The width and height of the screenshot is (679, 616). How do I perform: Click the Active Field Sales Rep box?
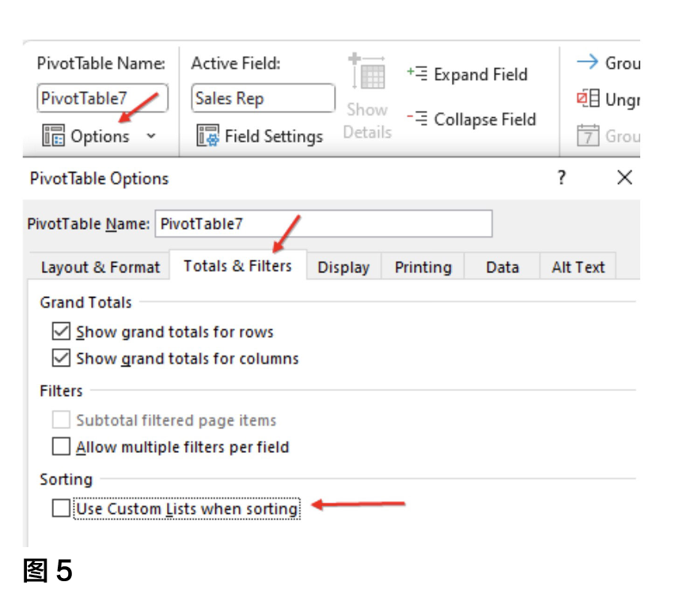click(263, 99)
